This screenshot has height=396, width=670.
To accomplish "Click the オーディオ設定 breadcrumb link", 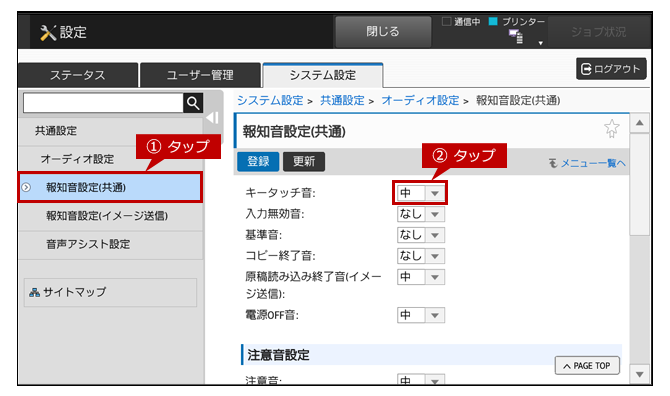I will 420,101.
